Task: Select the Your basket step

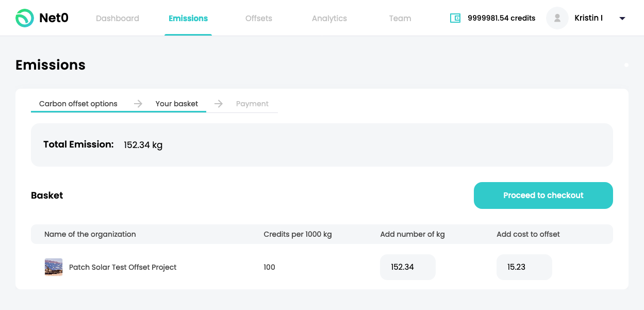Action: [177, 104]
